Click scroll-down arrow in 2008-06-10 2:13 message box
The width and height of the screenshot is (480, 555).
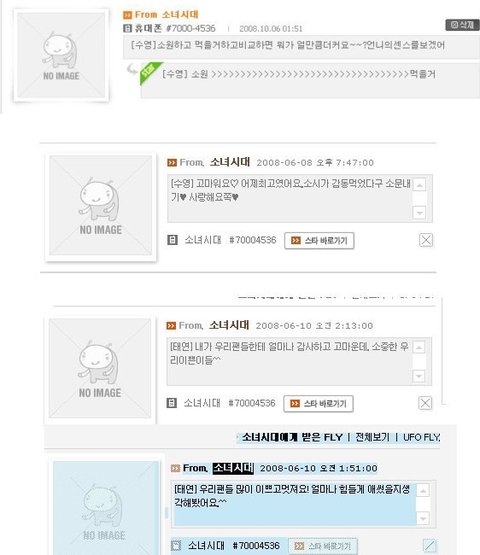(x=418, y=376)
